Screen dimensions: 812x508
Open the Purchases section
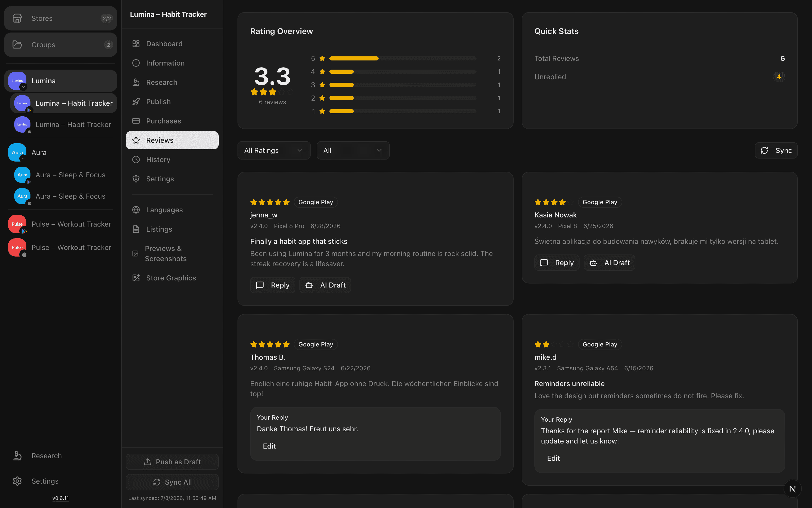point(172,121)
